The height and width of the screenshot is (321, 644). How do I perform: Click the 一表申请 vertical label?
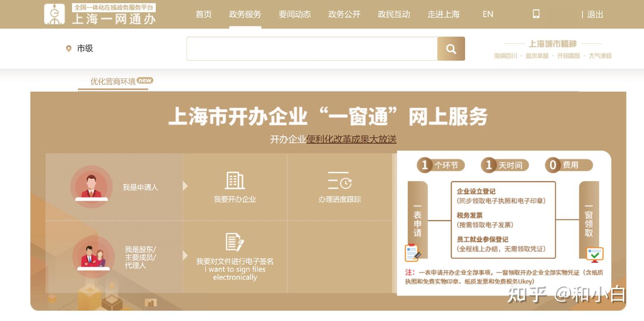[417, 220]
